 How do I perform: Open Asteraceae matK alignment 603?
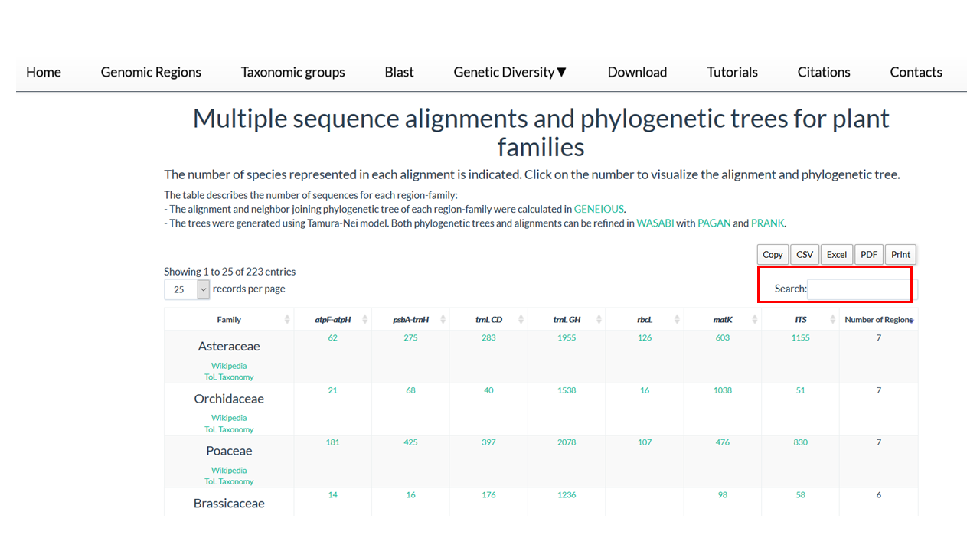pyautogui.click(x=723, y=338)
